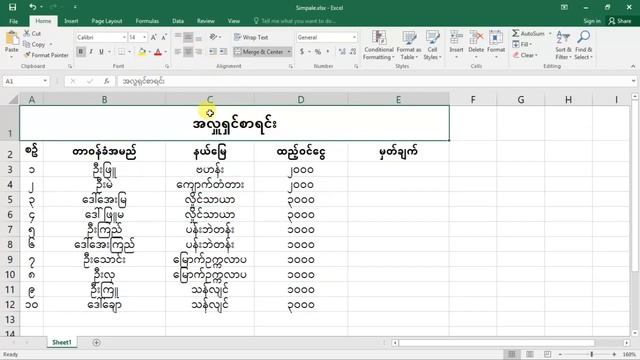Decrease font size
The width and height of the screenshot is (640, 360).
(163, 37)
